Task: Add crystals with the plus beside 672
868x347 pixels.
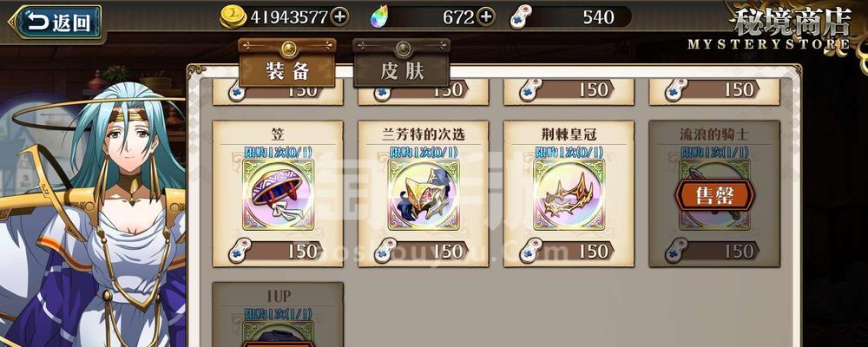Action: click(485, 17)
